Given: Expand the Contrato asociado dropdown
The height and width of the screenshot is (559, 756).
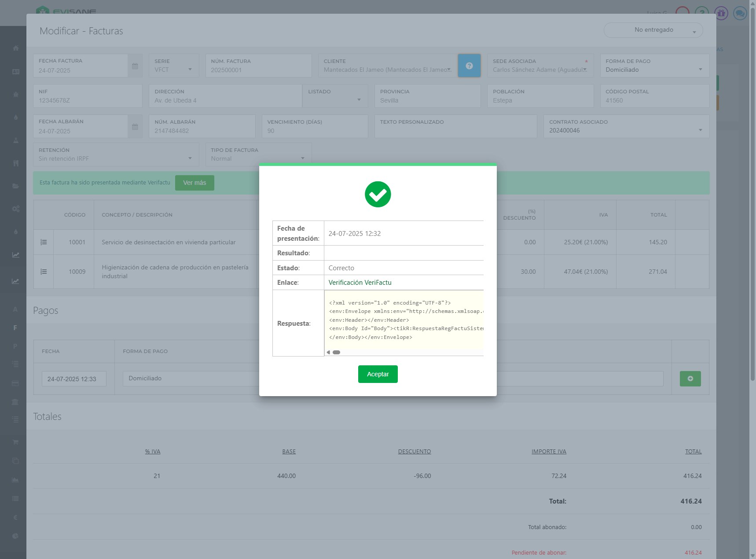Looking at the screenshot, I should point(625,130).
